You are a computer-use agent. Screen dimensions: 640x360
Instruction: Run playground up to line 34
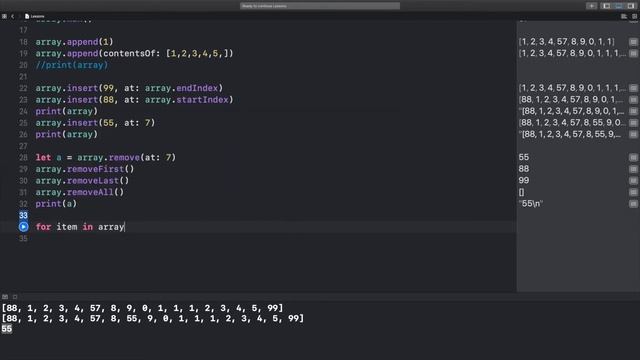click(23, 227)
